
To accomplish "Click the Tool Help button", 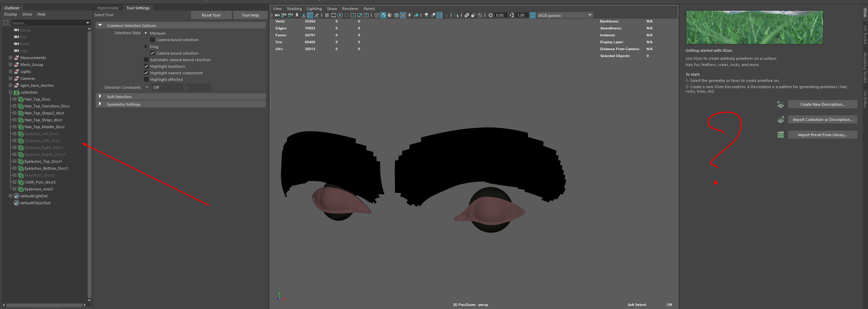I will pyautogui.click(x=250, y=15).
